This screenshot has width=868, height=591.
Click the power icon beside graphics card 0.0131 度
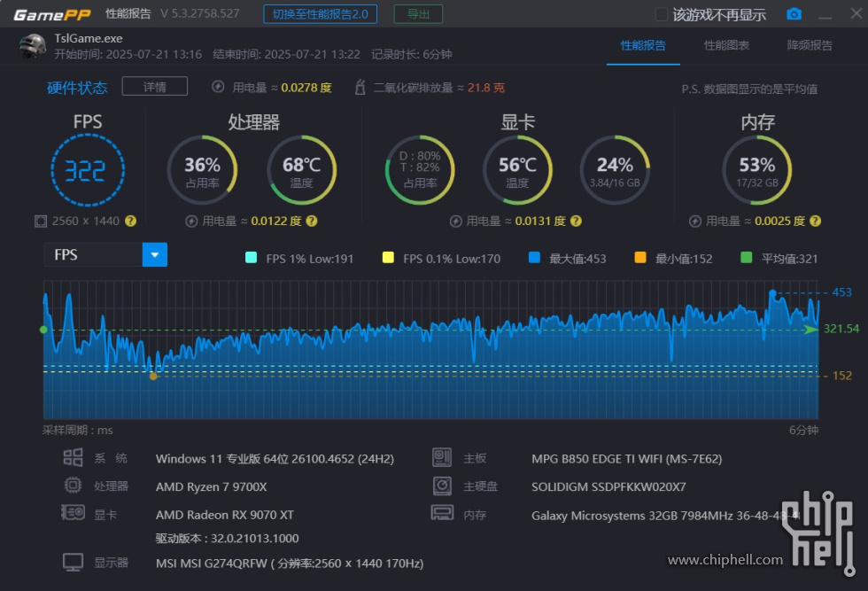click(455, 222)
